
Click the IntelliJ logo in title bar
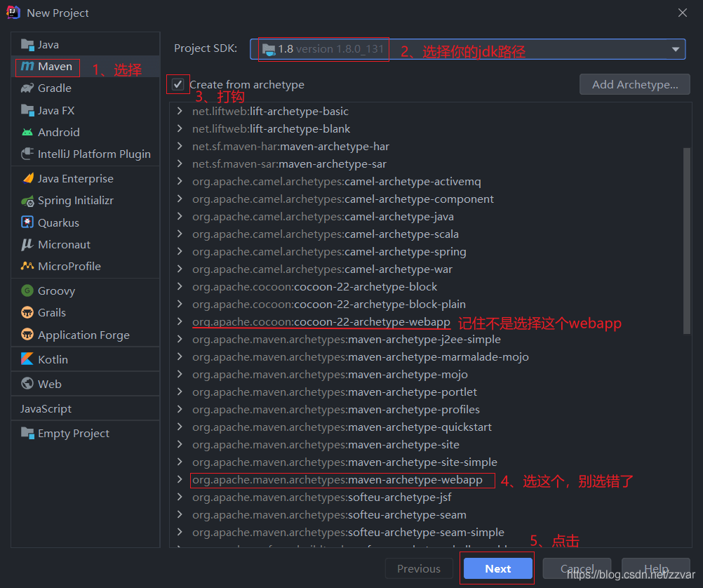coord(13,13)
